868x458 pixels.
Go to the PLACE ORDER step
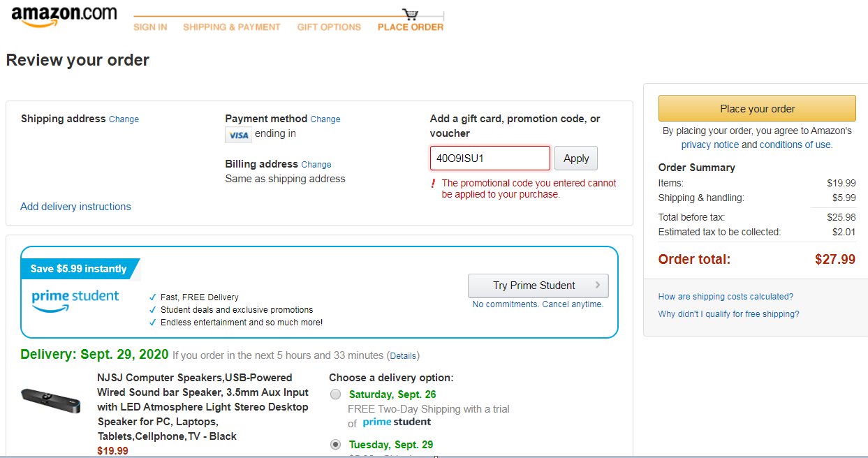point(411,27)
